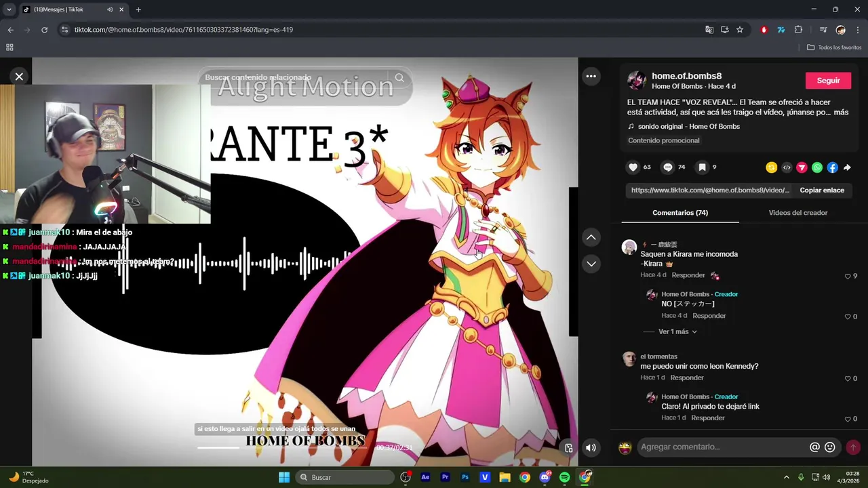Open media controls icon in Chrome toolbar
The width and height of the screenshot is (868, 488).
823,30
